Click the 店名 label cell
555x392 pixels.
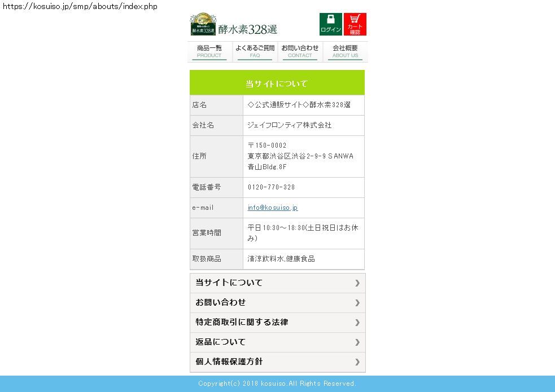click(216, 105)
